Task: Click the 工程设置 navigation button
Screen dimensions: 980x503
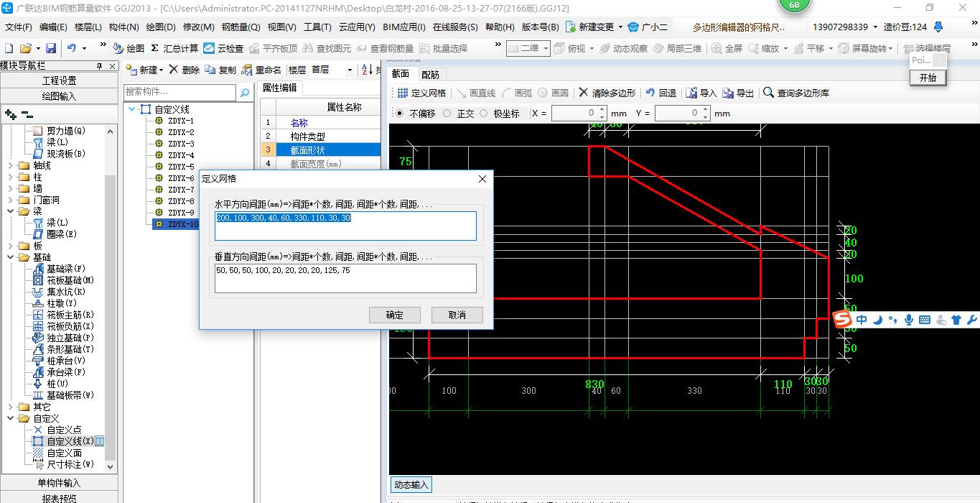Action: (59, 80)
